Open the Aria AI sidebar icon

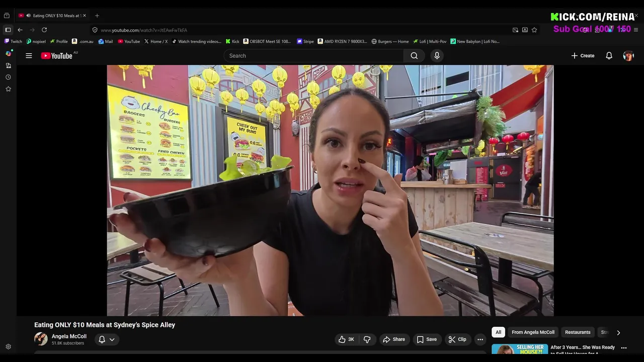tap(9, 53)
